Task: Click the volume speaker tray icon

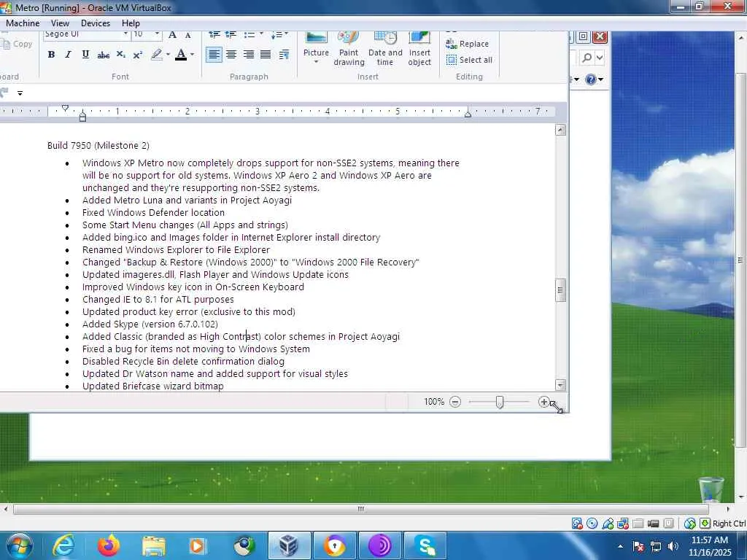Action: [x=673, y=546]
